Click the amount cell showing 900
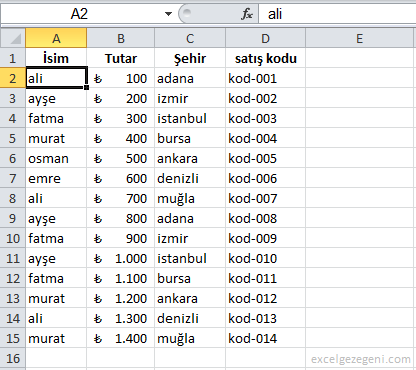The width and height of the screenshot is (416, 370). click(121, 238)
